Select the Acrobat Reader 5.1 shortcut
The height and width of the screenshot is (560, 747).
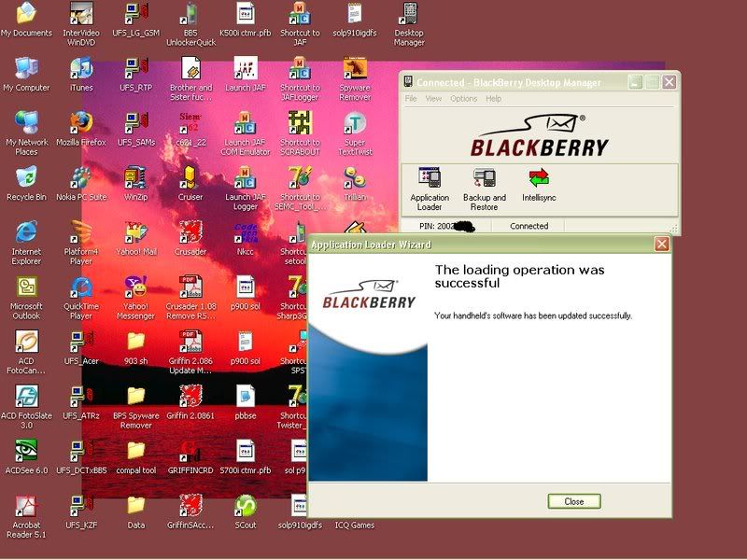pos(26,517)
